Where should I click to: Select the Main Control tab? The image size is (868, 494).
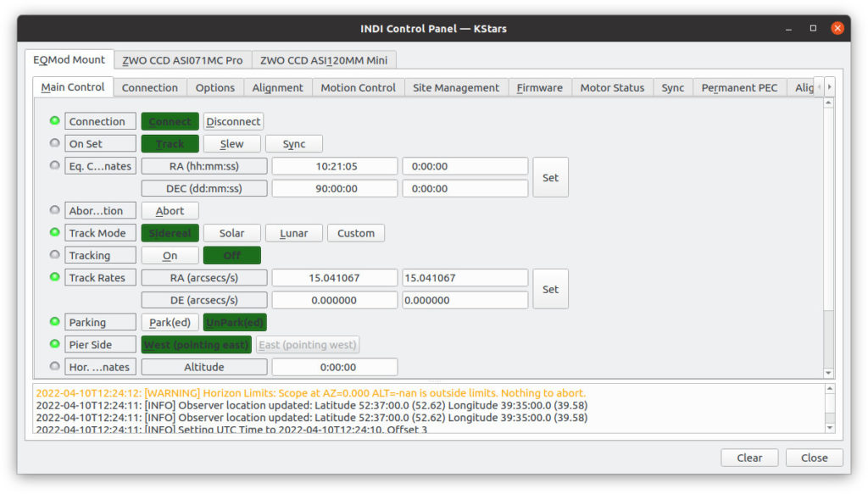[73, 86]
